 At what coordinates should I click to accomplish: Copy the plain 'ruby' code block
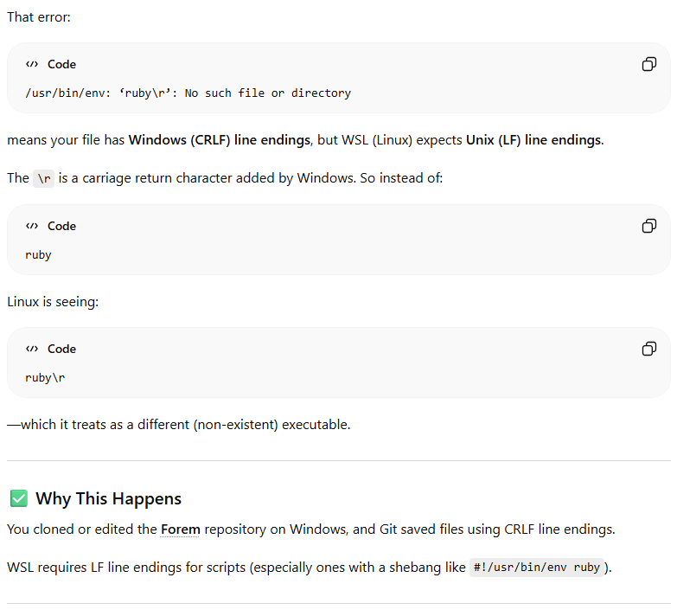pyautogui.click(x=649, y=226)
